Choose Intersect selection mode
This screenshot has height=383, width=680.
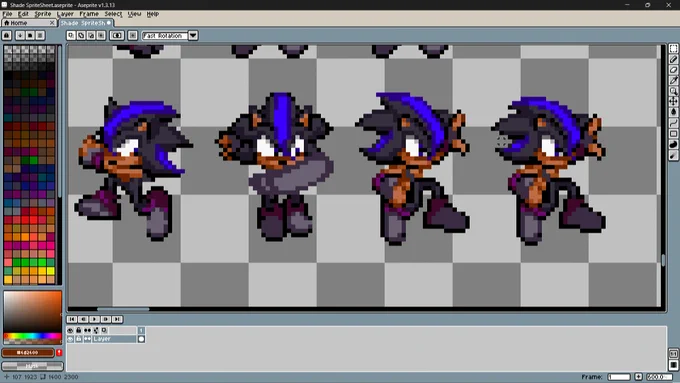click(x=101, y=36)
